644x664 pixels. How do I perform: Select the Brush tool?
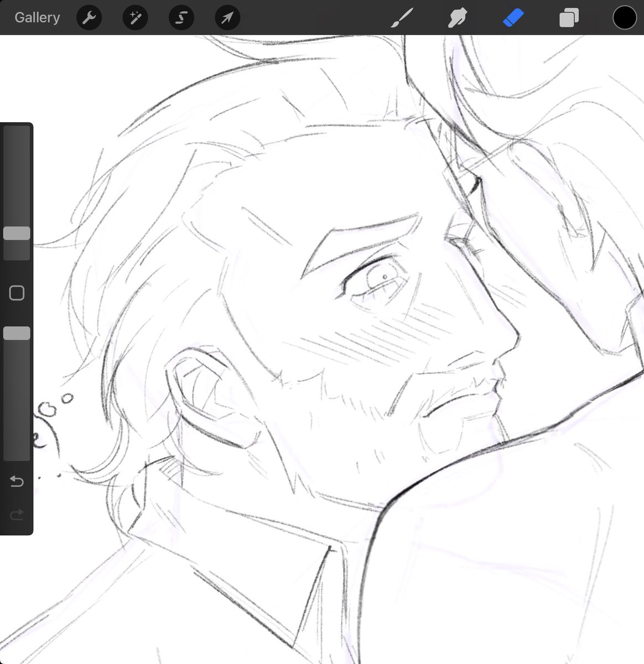(402, 18)
